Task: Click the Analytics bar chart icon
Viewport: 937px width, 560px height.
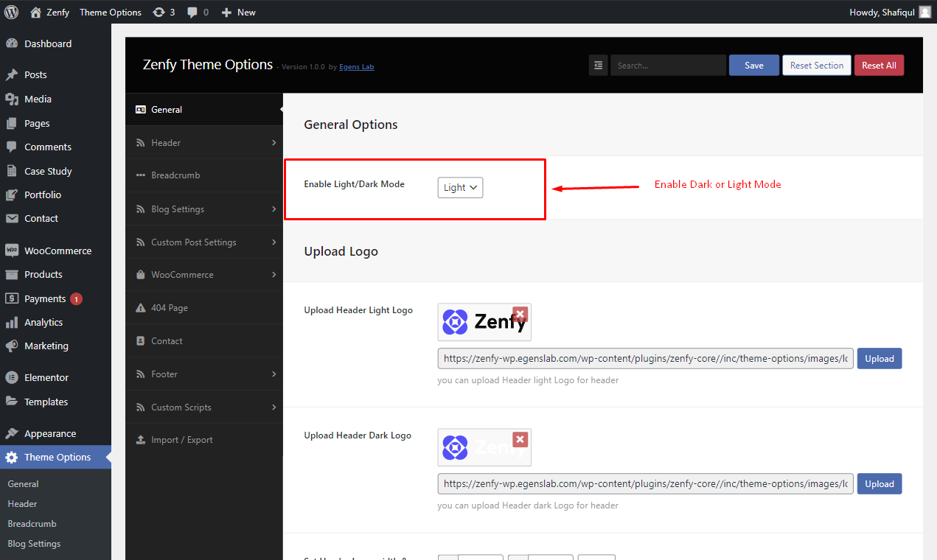Action: pos(11,322)
